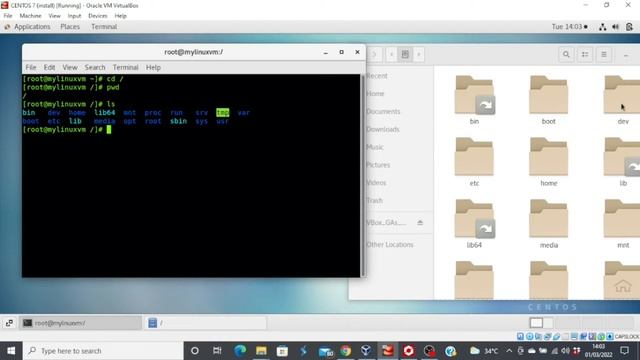Select Videos in file manager sidebar
This screenshot has width=640, height=360.
pos(376,183)
